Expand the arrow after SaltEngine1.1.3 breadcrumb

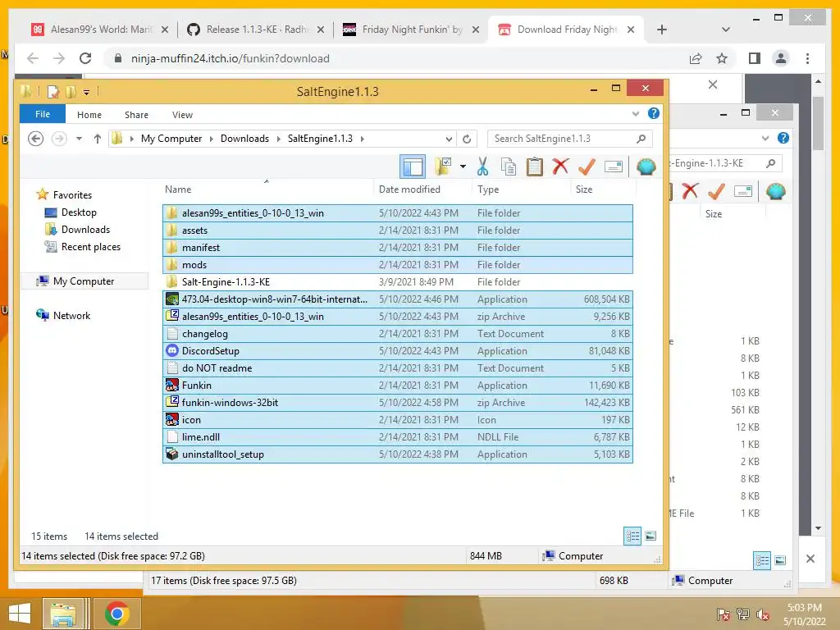[x=362, y=139]
